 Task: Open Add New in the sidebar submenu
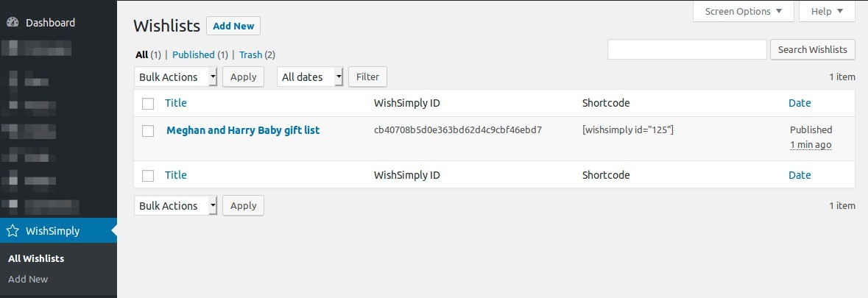click(28, 279)
